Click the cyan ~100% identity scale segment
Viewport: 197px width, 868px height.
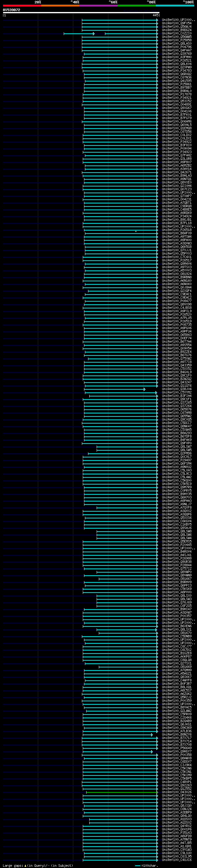(x=175, y=6)
